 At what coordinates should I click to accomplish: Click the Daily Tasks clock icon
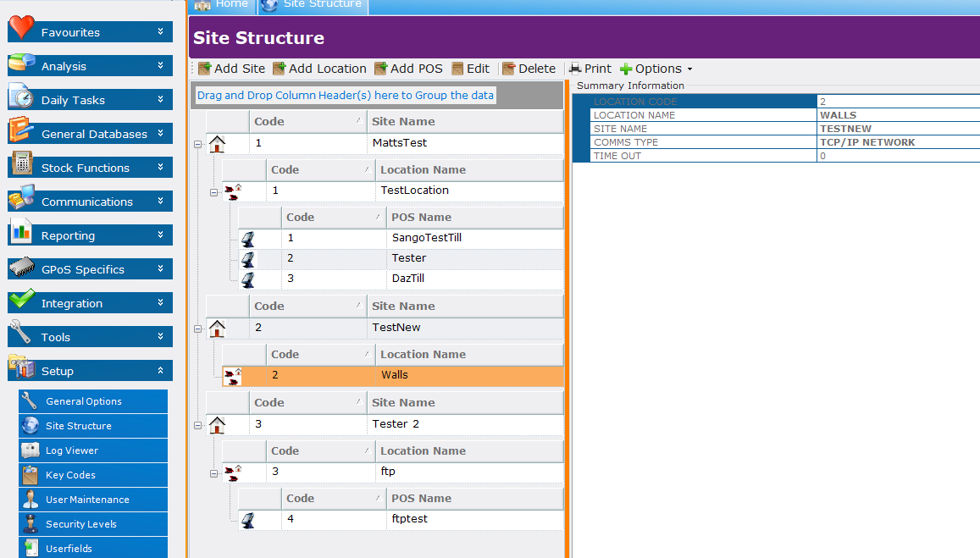point(21,97)
